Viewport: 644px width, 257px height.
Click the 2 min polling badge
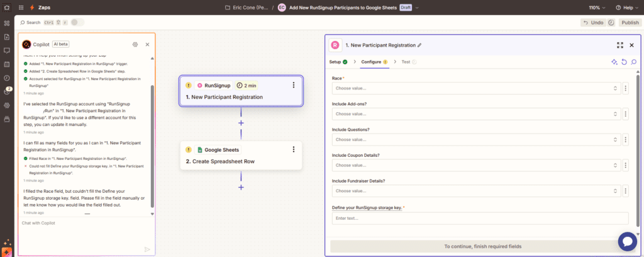(x=247, y=86)
